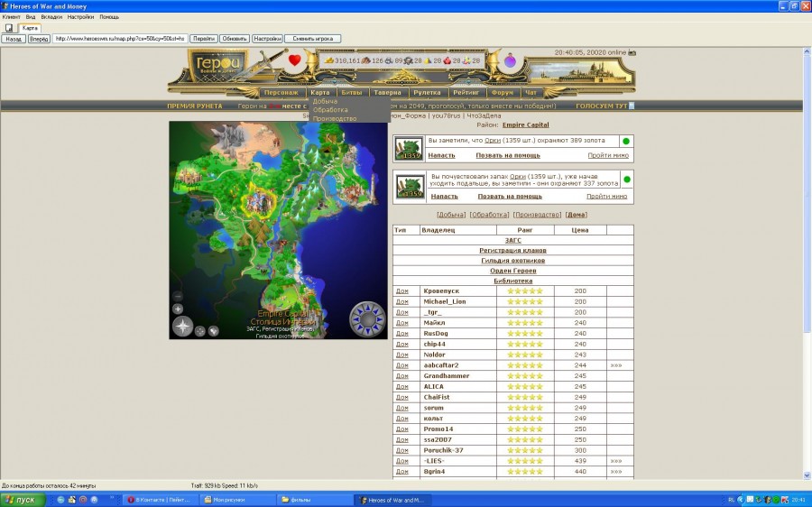The height and width of the screenshot is (507, 812).
Task: Switch to the Карта browser tab
Action: 30,28
